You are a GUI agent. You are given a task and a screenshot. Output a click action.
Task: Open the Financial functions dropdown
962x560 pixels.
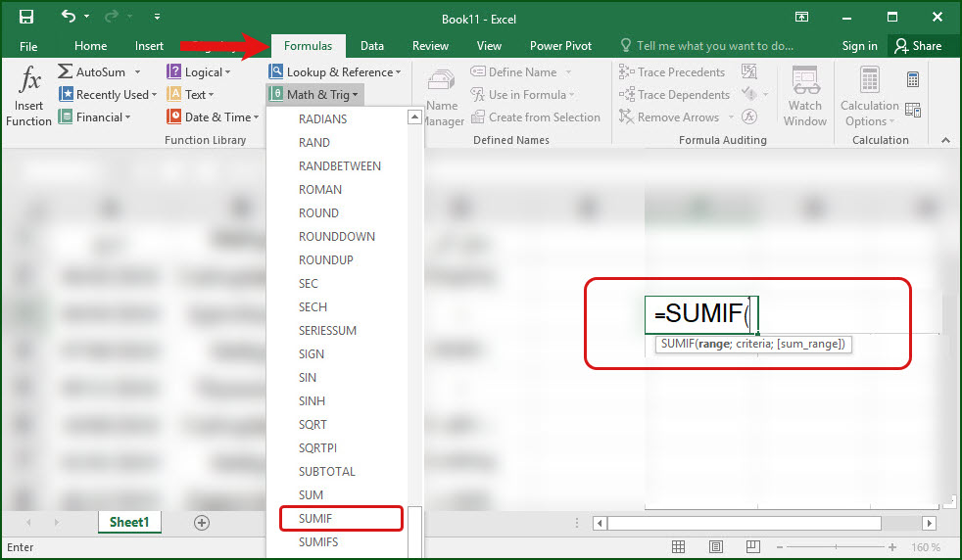coord(94,117)
